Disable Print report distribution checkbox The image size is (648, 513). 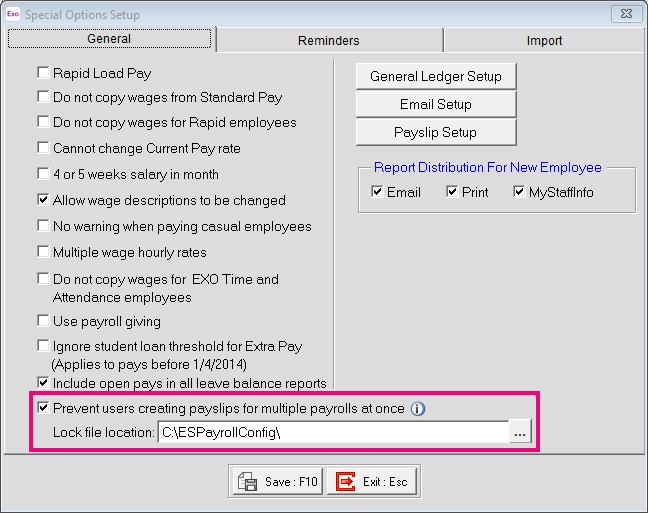(452, 192)
